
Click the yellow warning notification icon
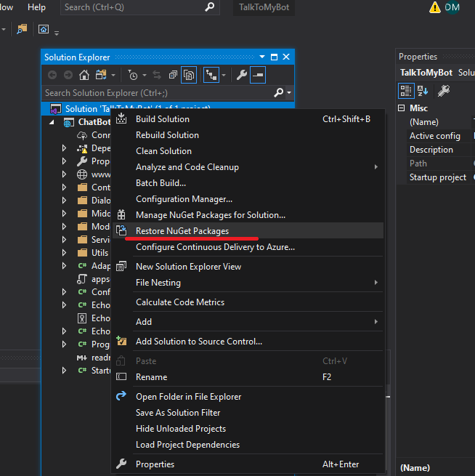pyautogui.click(x=435, y=7)
